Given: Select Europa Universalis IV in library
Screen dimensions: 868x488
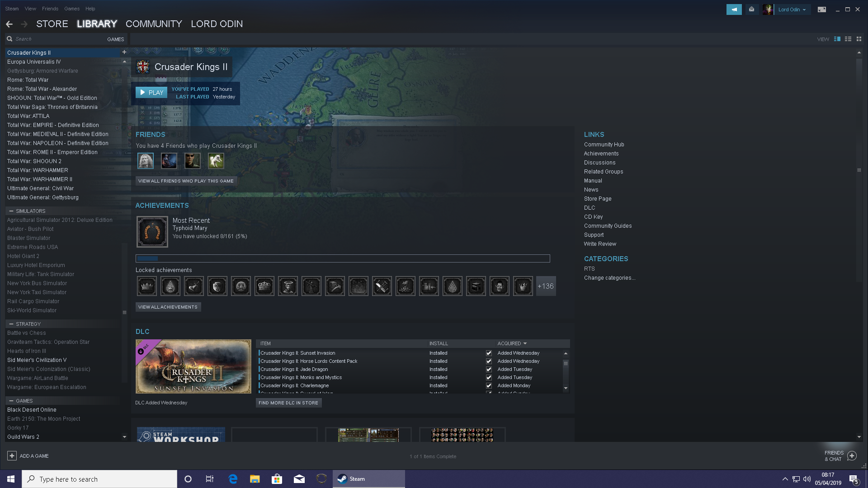Looking at the screenshot, I should [x=34, y=62].
